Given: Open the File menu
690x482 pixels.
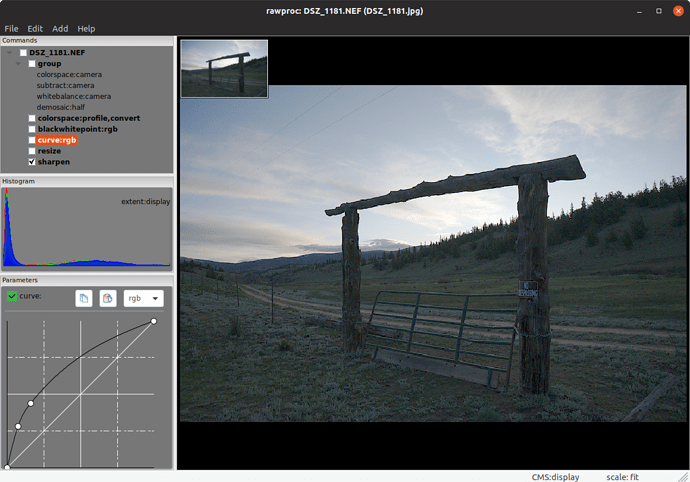Looking at the screenshot, I should [x=11, y=29].
